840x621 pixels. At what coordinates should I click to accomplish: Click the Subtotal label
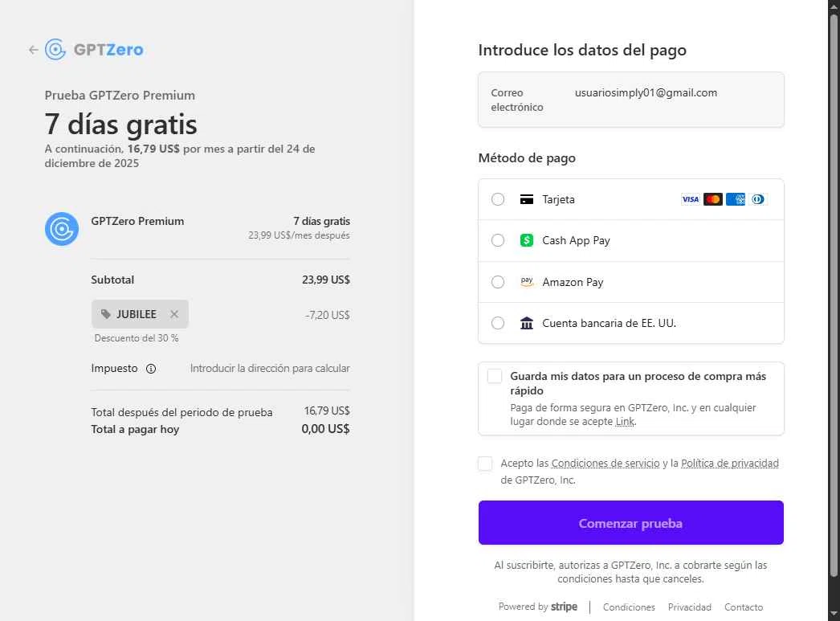tap(112, 280)
